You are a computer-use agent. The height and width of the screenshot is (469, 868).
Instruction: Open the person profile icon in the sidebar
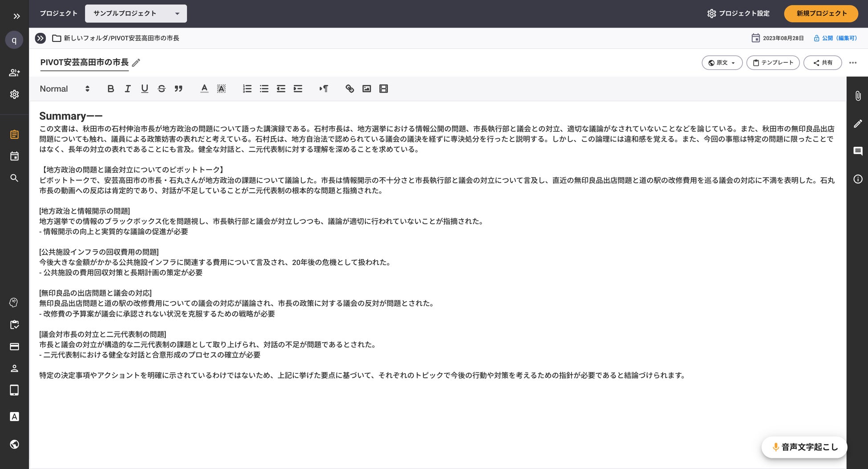pyautogui.click(x=14, y=368)
